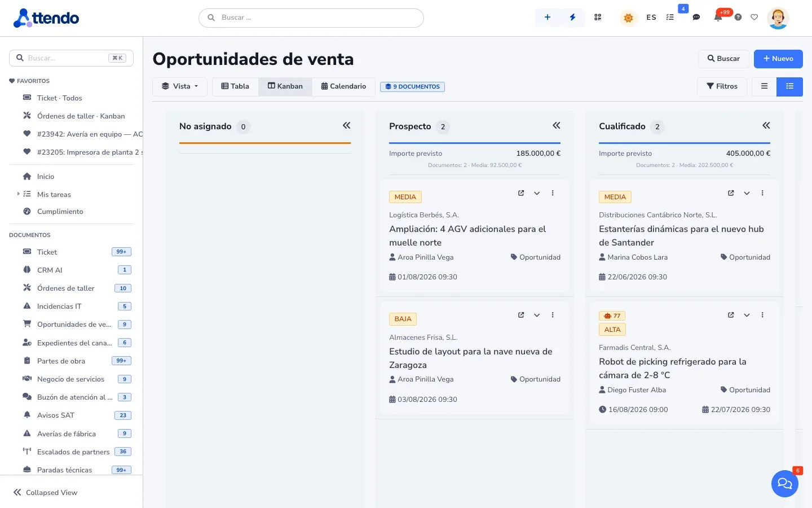Select the detailed list layout toggle
Screen dimensions: 812x508
pos(790,86)
